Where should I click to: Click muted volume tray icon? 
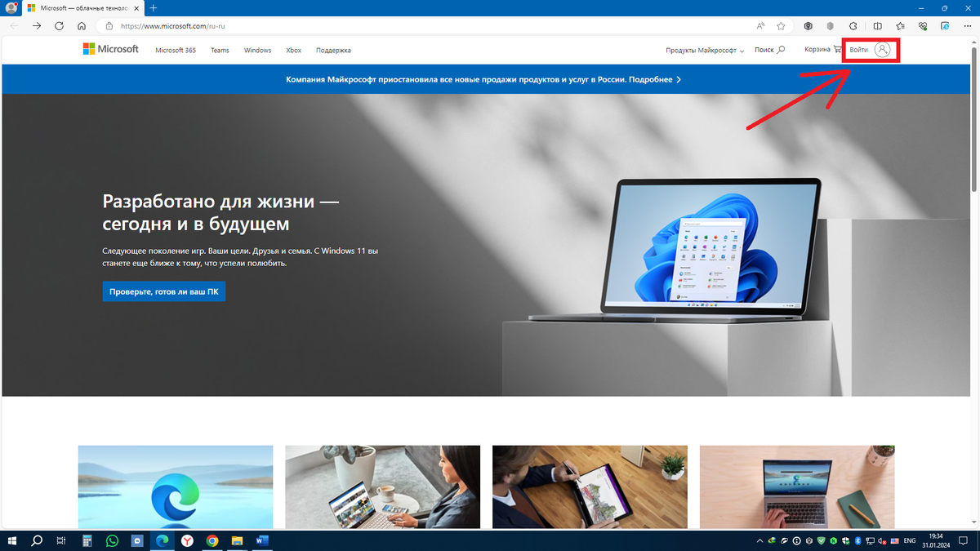(882, 540)
